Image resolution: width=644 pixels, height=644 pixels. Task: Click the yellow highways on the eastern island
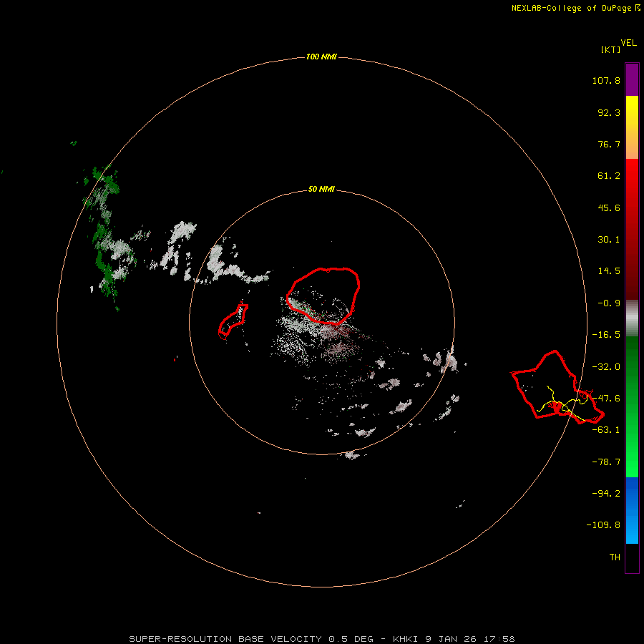coord(564,404)
